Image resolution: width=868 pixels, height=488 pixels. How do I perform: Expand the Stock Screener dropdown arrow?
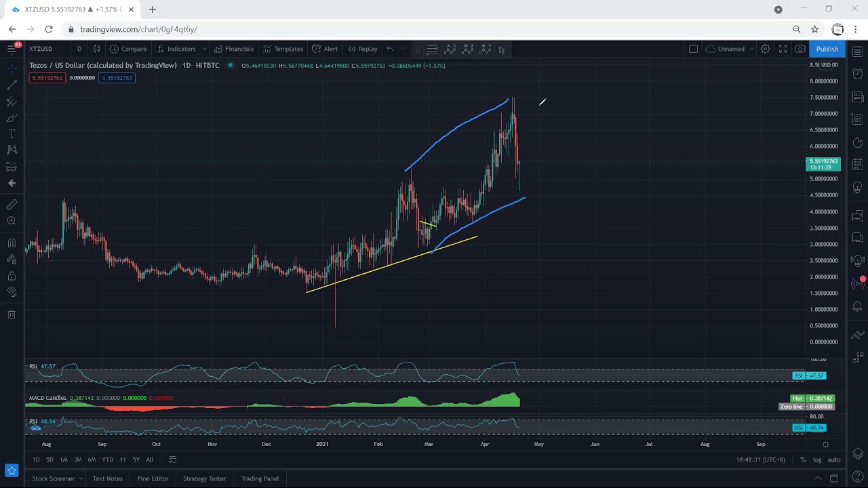pyautogui.click(x=81, y=479)
